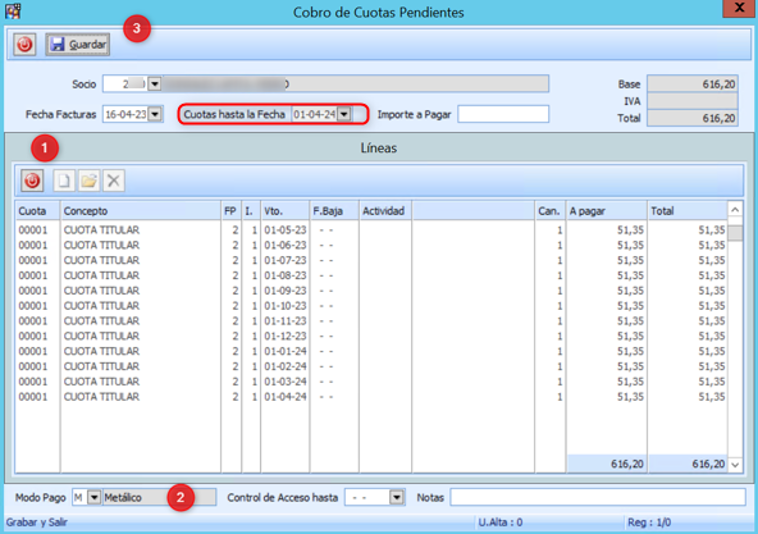Select the row with due date 01-11-23

click(371, 321)
